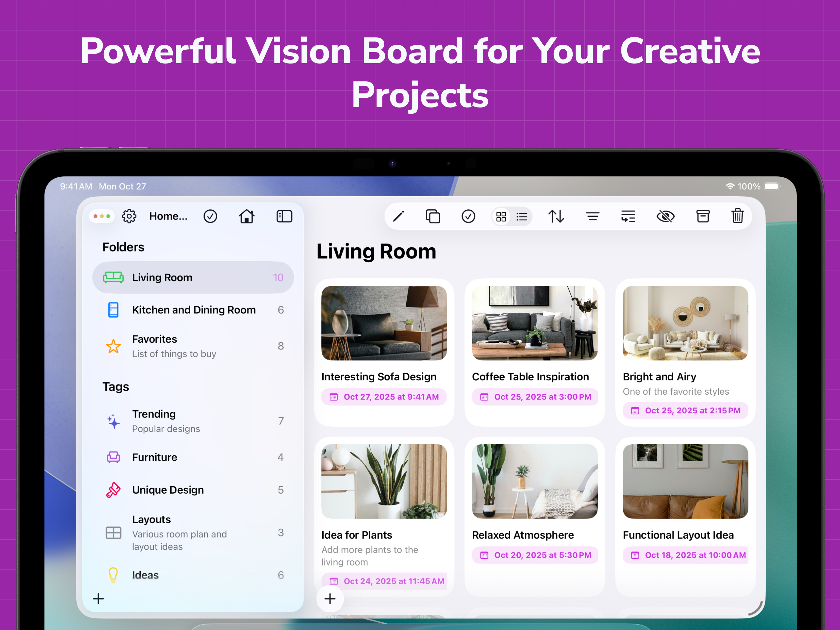Open the settings gear in sidebar
Screen dimensions: 840x630
[129, 216]
